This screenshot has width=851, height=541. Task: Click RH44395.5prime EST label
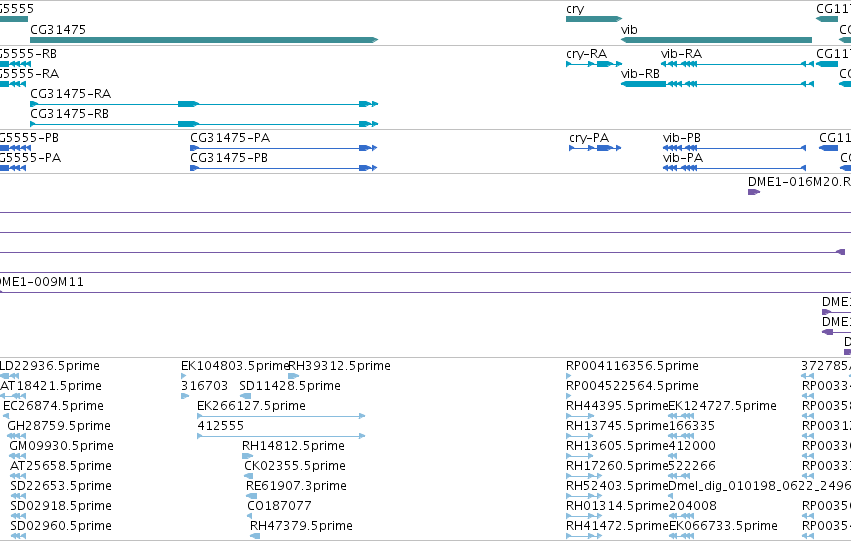pos(617,406)
